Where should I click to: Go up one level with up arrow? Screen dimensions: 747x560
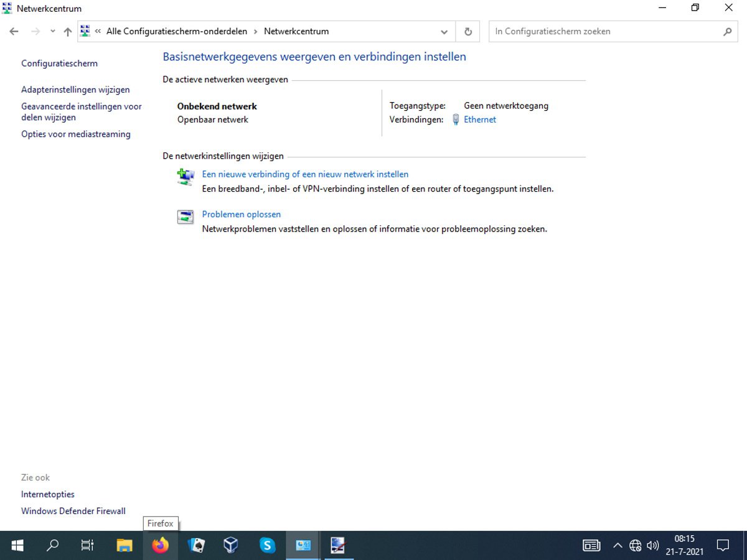68,32
